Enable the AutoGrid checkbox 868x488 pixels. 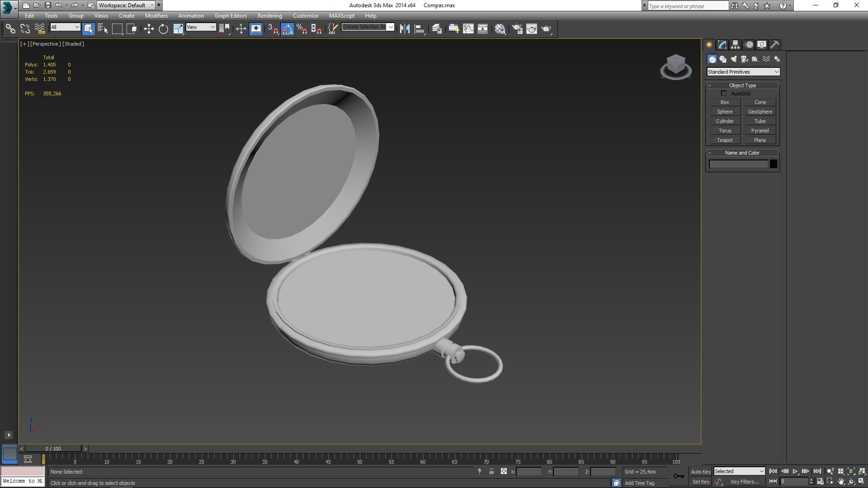724,93
